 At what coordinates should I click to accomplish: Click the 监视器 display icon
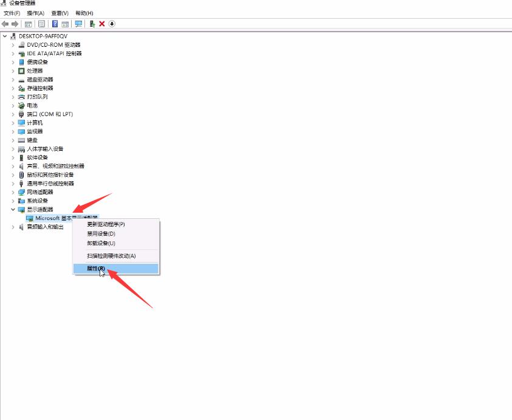click(x=21, y=131)
